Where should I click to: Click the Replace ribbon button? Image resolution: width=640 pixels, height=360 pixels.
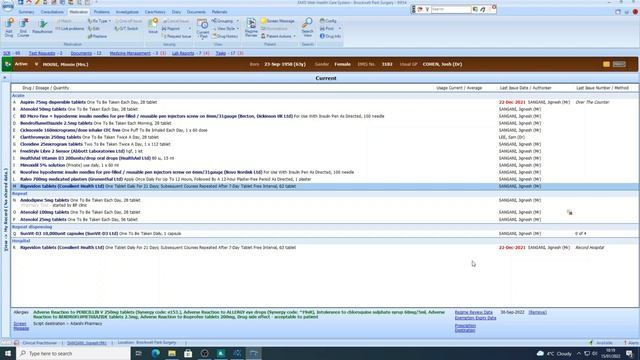coord(97,36)
